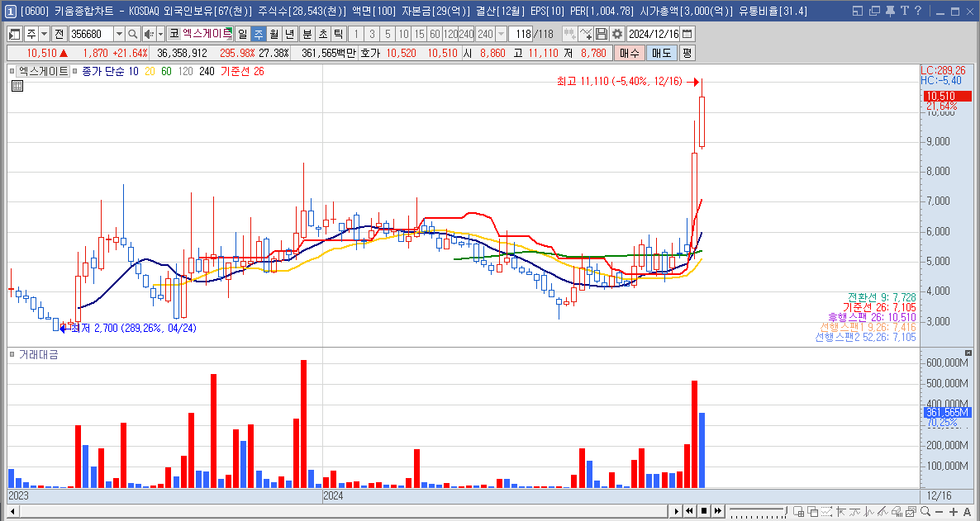Viewport: 980px width, 521px height.
Task: Click the dotted line crosshair icon
Action: (x=825, y=512)
